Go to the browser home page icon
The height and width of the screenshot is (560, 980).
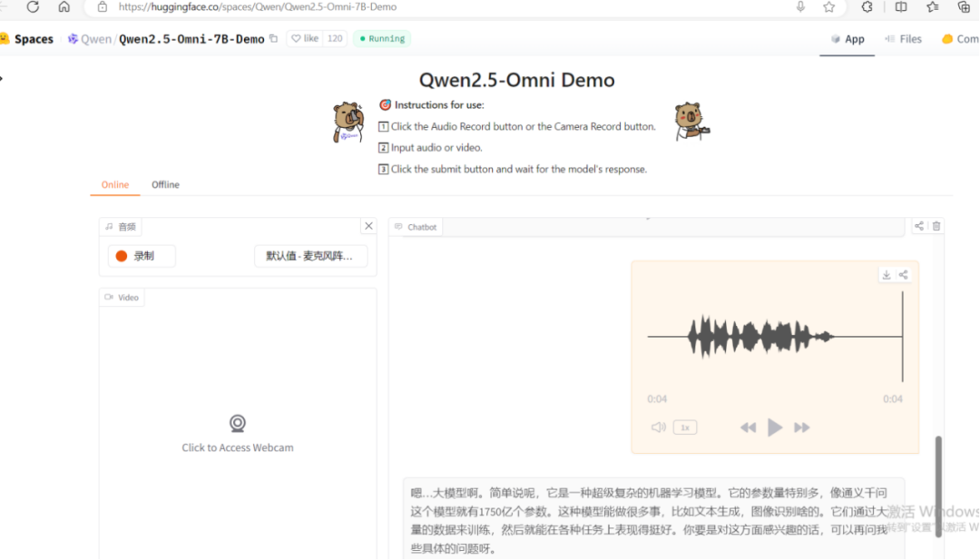[x=64, y=7]
